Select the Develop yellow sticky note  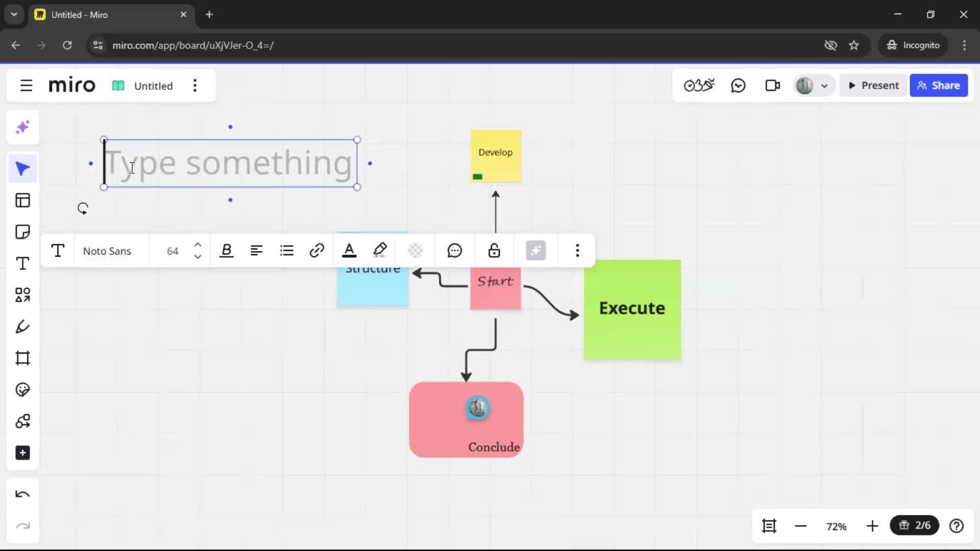pyautogui.click(x=496, y=156)
